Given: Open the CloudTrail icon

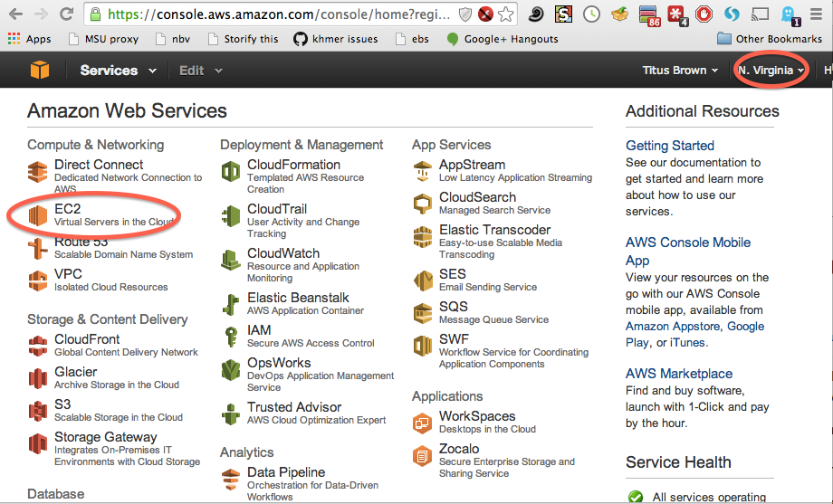Looking at the screenshot, I should 231,216.
